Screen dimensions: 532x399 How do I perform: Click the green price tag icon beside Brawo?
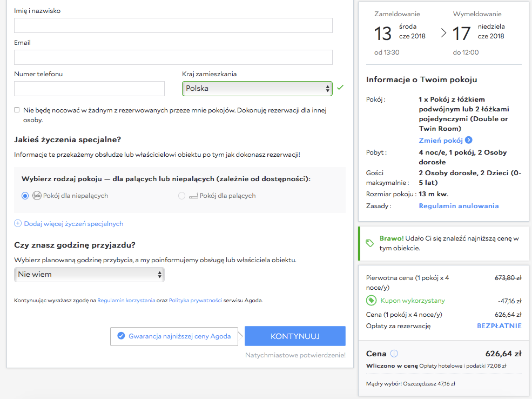[370, 243]
